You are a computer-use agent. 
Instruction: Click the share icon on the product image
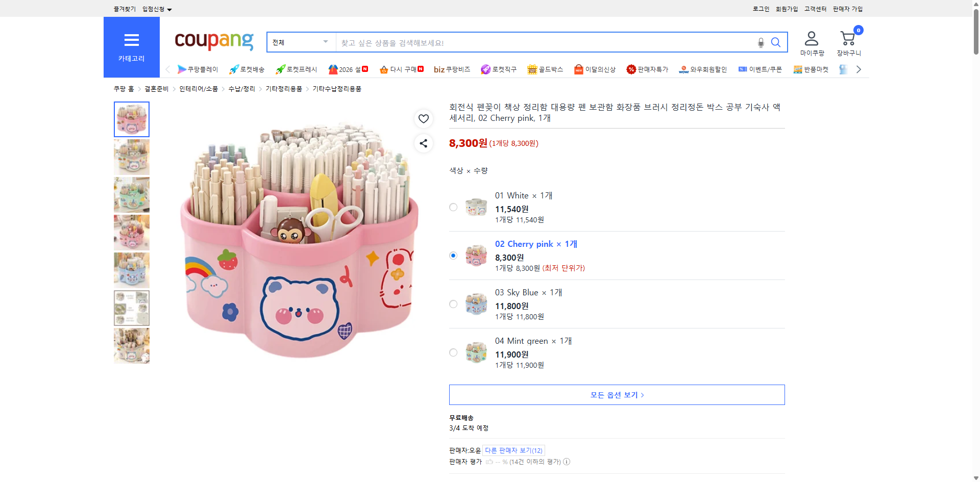point(423,143)
